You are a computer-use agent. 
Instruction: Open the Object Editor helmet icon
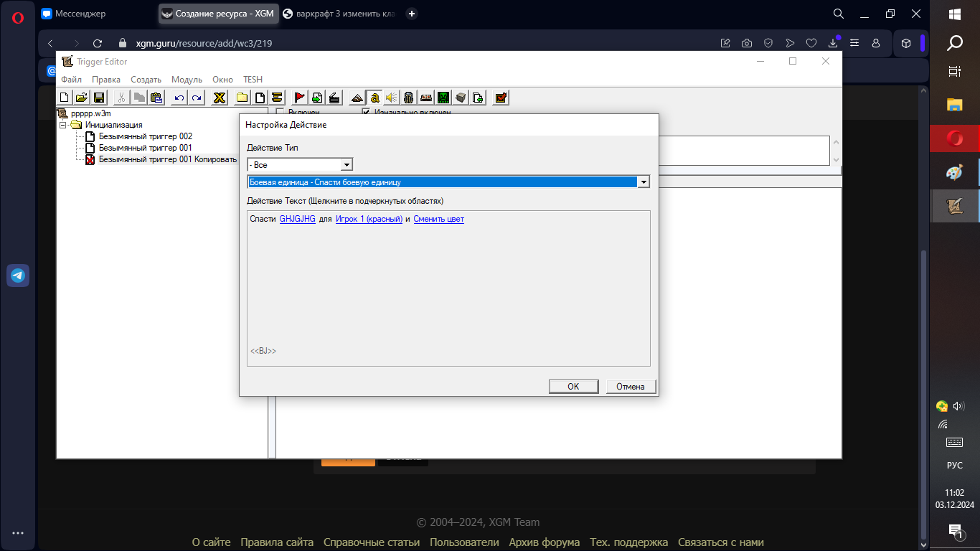pos(409,98)
